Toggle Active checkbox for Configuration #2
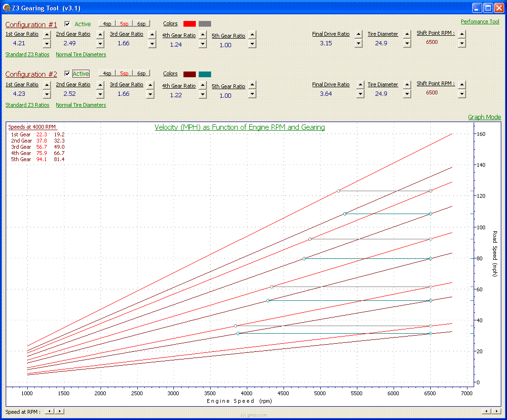507x420 pixels. [x=67, y=73]
